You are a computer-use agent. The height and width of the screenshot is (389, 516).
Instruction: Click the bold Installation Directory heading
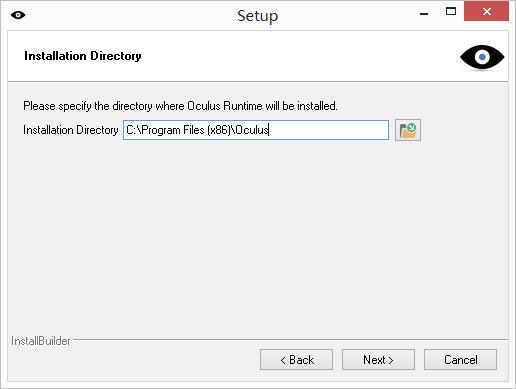coord(83,56)
